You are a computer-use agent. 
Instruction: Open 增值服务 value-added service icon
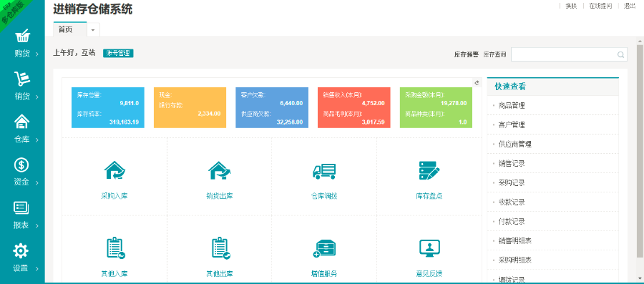click(x=324, y=248)
